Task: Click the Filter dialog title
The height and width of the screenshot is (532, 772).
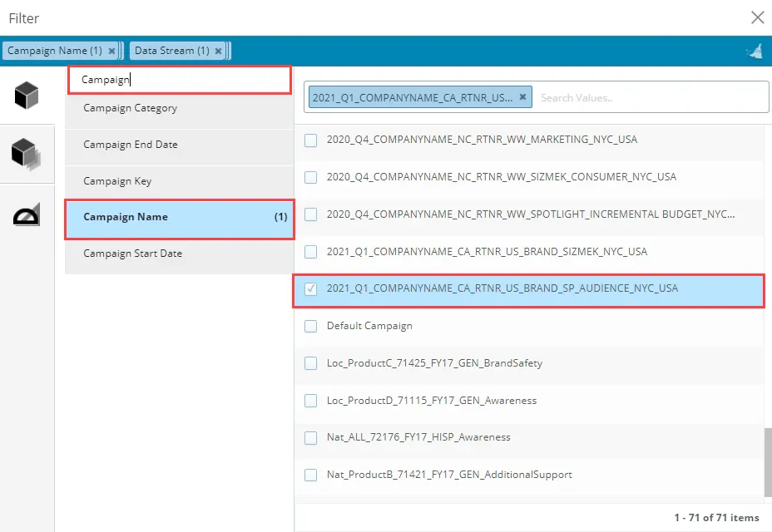Action: click(23, 18)
